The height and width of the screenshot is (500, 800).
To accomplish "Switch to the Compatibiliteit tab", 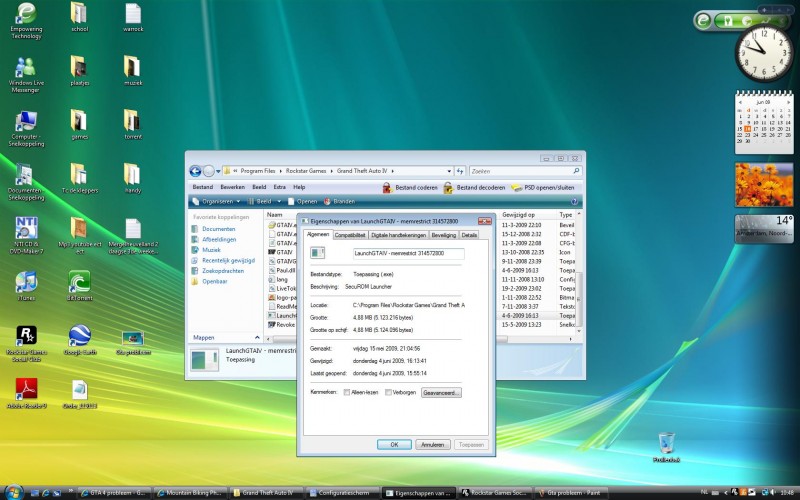I will coord(350,235).
